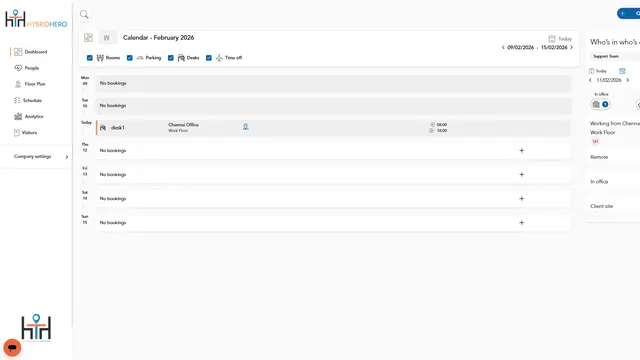The image size is (640, 360).
Task: Open the orange chat bubble widget
Action: coord(12,348)
